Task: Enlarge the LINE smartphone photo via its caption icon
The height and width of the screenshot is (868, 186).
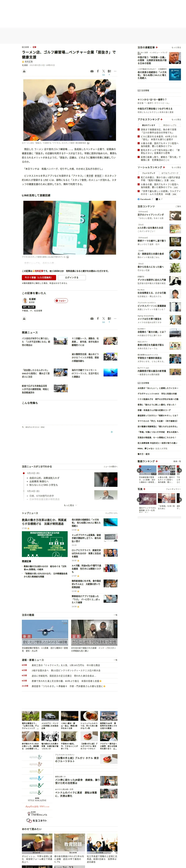Action: [68, 257]
